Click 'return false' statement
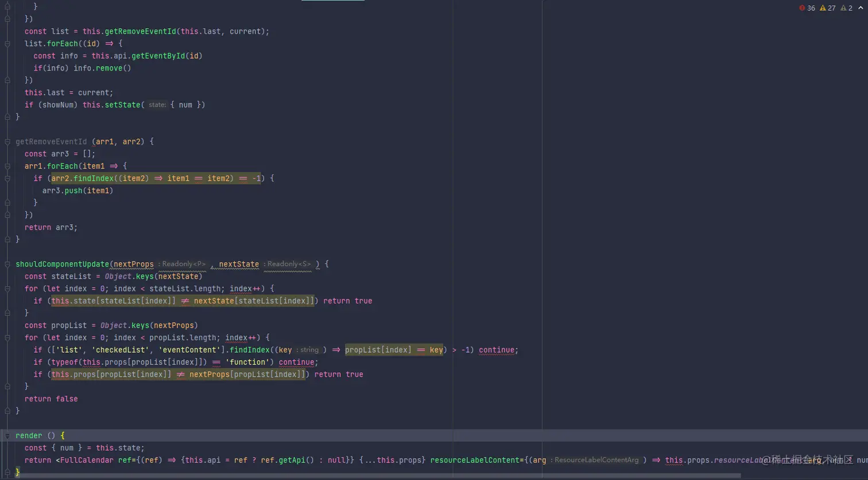 click(51, 399)
